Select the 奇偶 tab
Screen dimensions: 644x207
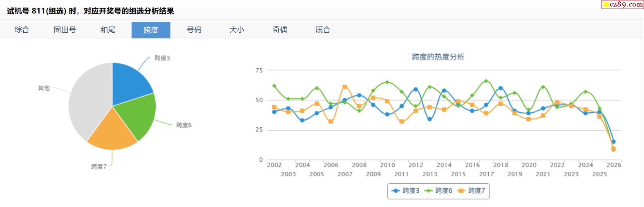[x=280, y=30]
